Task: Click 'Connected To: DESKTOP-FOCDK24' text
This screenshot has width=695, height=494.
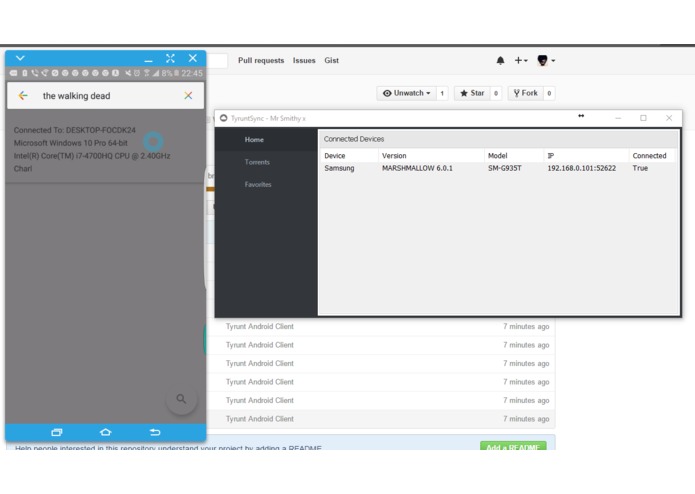Action: (x=74, y=130)
